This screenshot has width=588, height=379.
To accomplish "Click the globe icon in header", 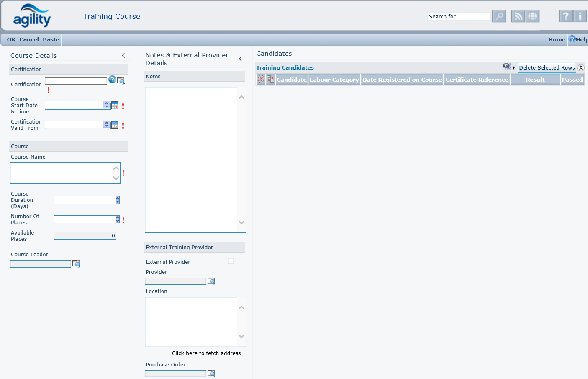I will [x=532, y=16].
